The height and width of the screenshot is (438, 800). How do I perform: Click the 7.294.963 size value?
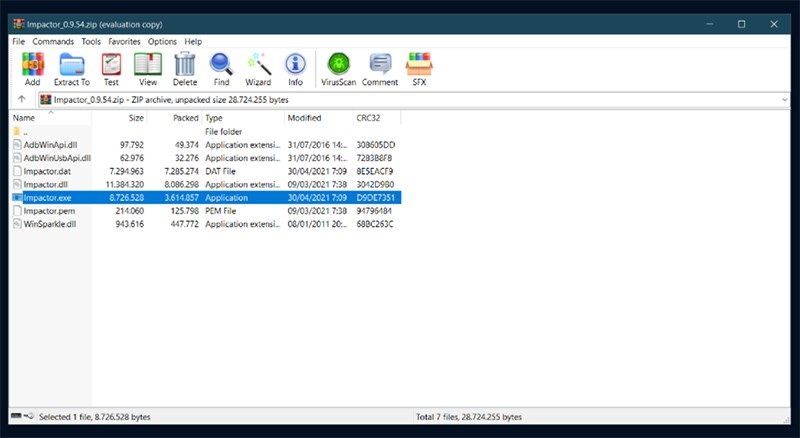(x=127, y=172)
